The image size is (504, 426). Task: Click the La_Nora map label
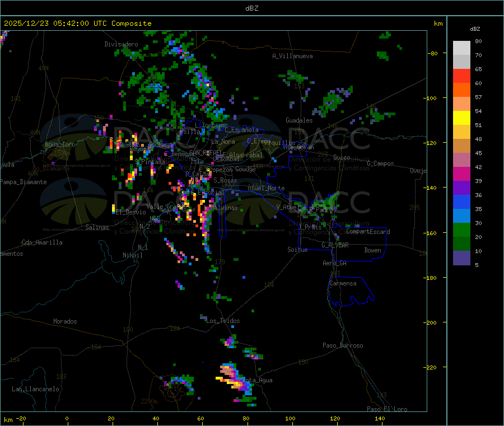pos(223,142)
